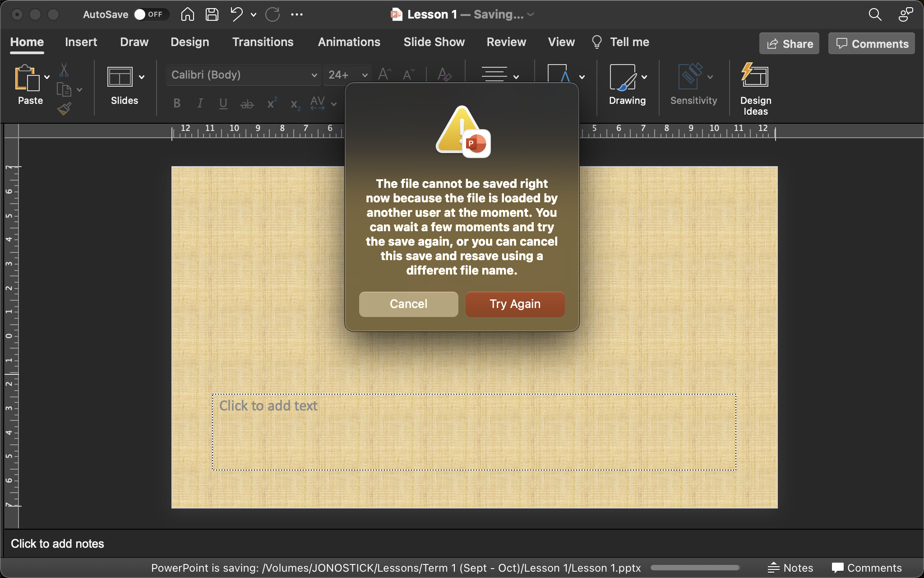Screen dimensions: 924x578
Task: Open the Slide Show tab
Action: pos(434,42)
